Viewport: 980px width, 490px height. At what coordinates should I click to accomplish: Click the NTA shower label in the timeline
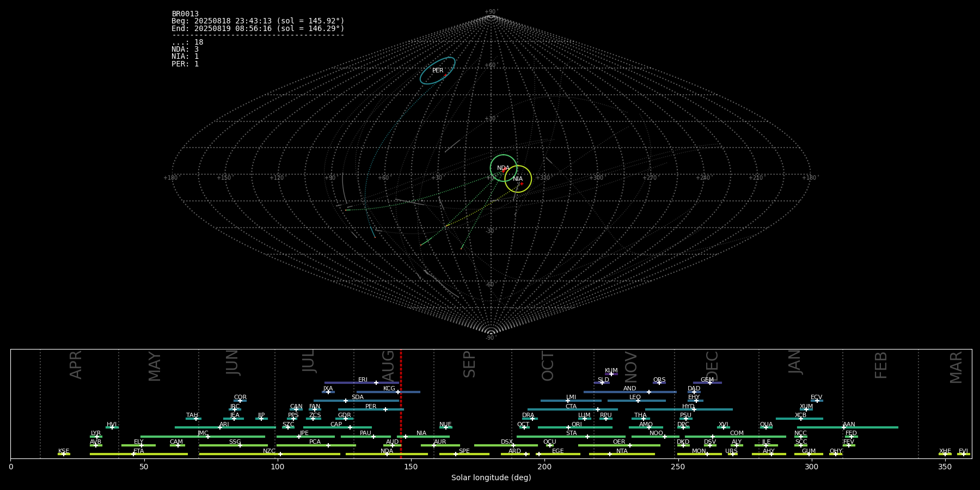(622, 451)
